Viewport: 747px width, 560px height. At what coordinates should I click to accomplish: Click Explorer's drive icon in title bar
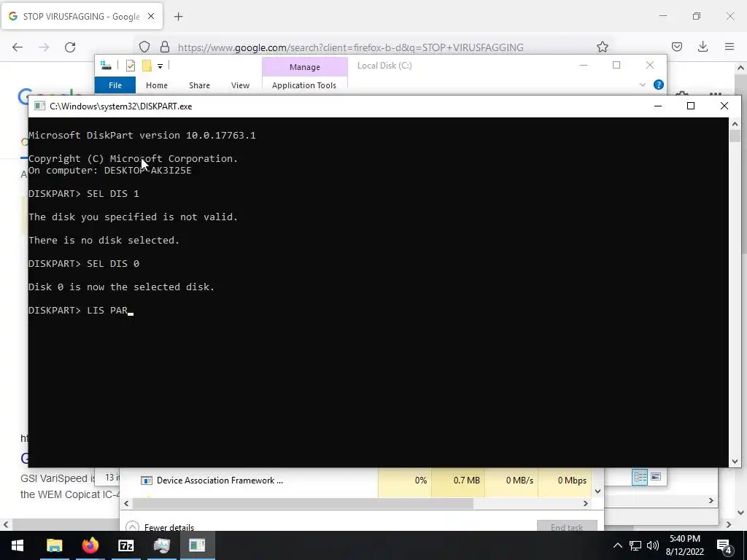tap(107, 66)
